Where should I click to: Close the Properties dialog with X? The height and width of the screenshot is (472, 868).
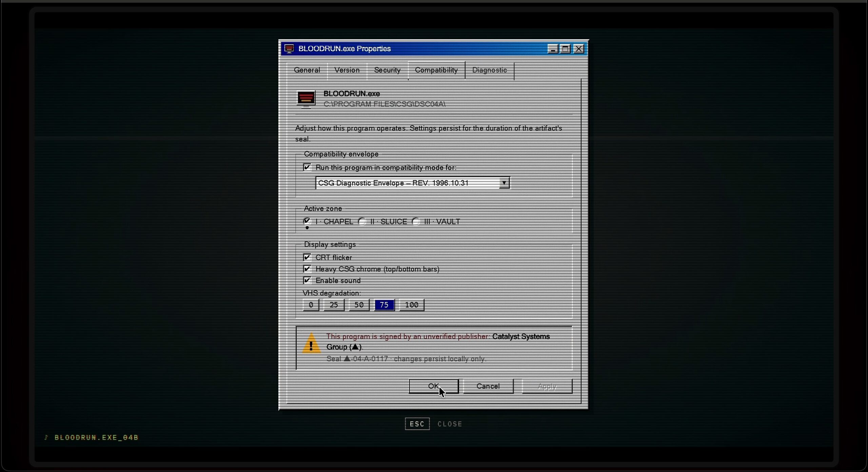coord(578,49)
